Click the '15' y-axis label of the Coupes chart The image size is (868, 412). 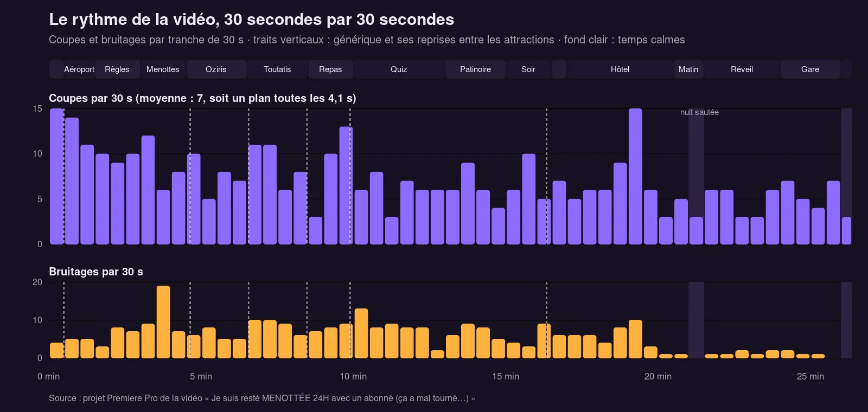pos(37,109)
